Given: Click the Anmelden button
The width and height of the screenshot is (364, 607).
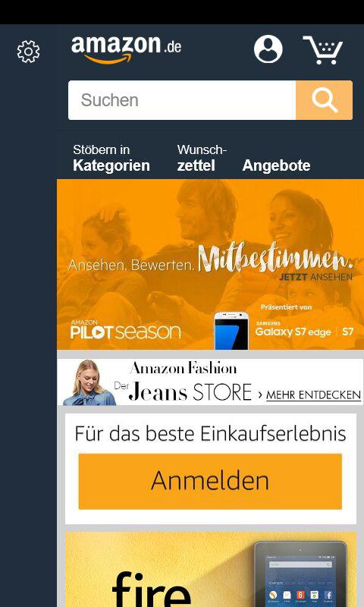Looking at the screenshot, I should 210,481.
